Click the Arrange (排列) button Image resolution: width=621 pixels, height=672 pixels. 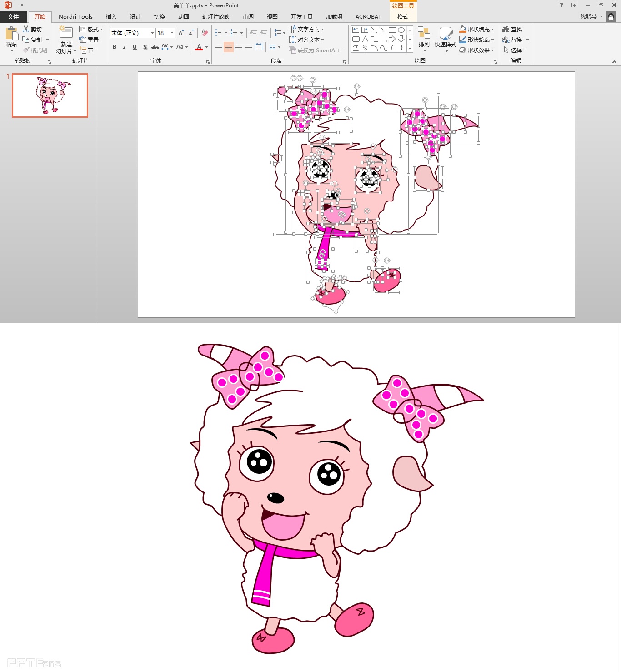(424, 36)
